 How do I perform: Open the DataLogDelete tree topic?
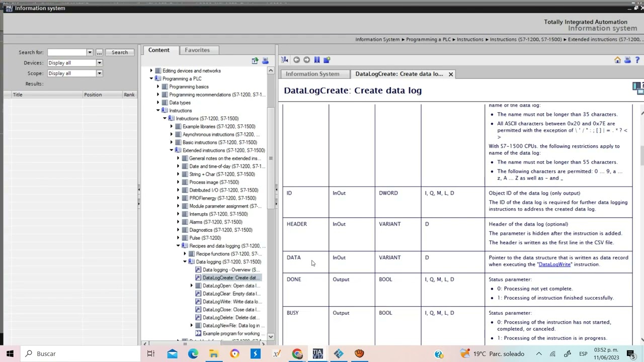click(x=230, y=318)
